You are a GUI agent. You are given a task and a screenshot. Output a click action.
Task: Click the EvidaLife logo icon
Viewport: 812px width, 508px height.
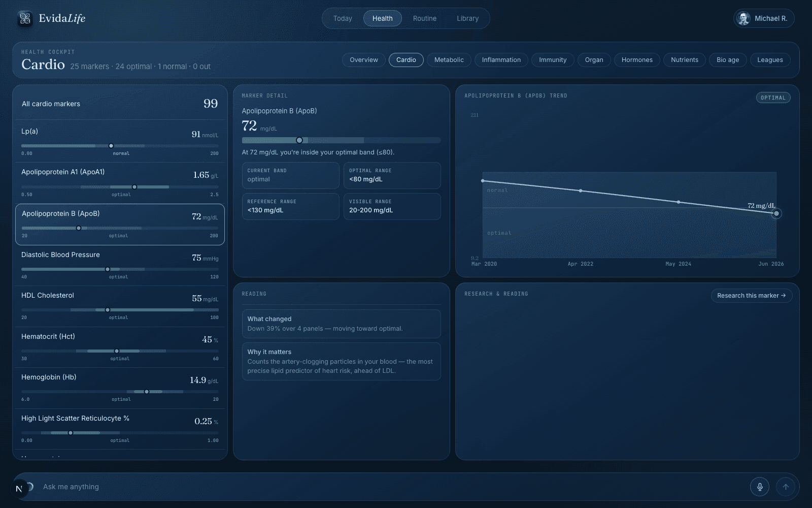[x=25, y=19]
